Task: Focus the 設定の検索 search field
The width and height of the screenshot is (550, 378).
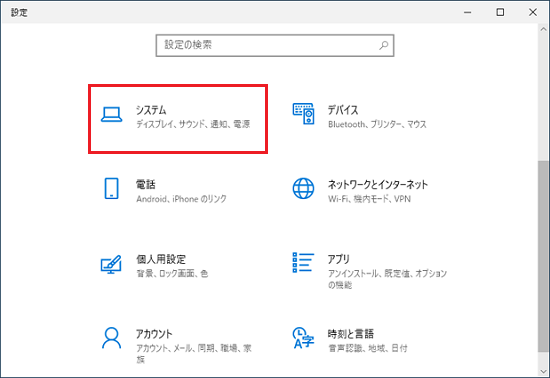Action: pyautogui.click(x=275, y=45)
